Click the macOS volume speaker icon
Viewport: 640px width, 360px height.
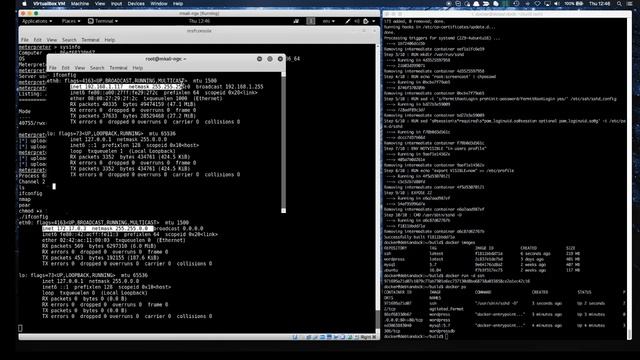point(557,4)
